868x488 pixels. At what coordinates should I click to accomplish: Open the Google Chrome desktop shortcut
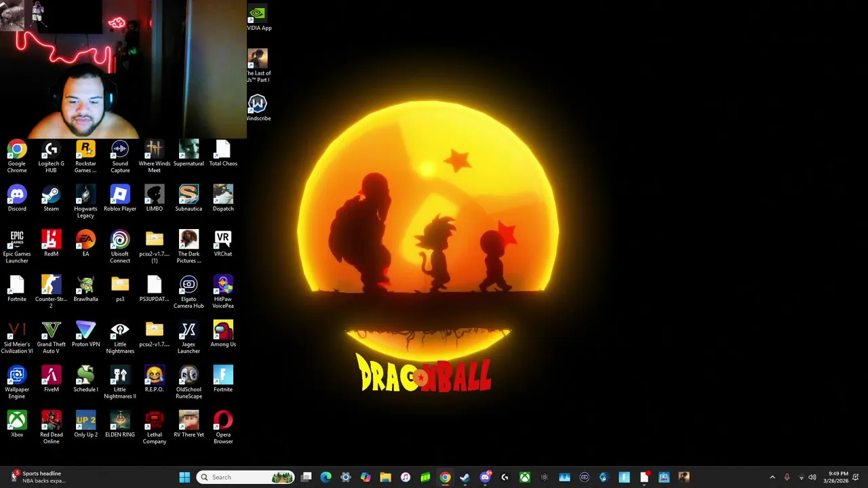point(17,156)
